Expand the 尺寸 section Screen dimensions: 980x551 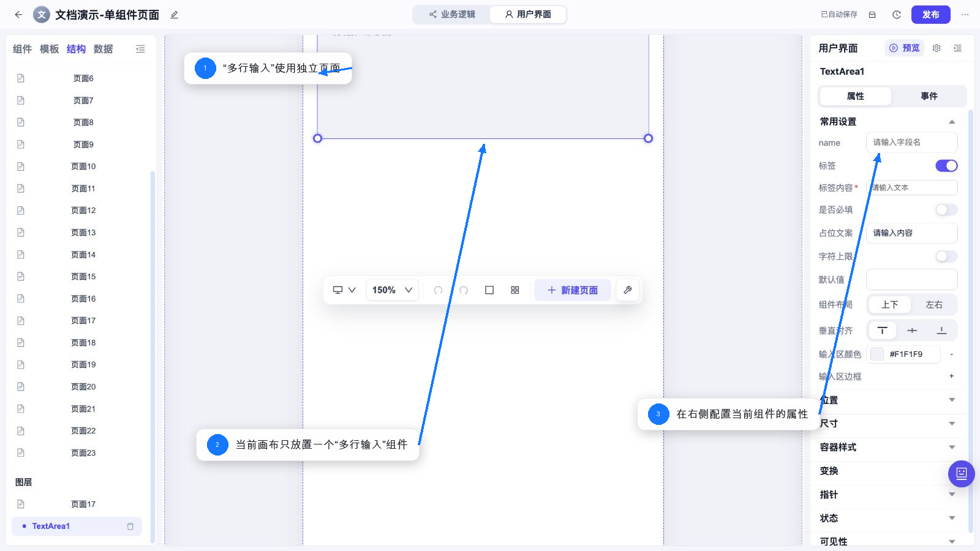[952, 424]
